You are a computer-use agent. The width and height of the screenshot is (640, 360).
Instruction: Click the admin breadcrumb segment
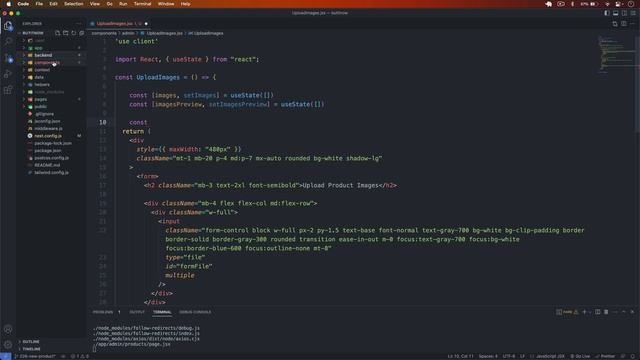coord(128,33)
